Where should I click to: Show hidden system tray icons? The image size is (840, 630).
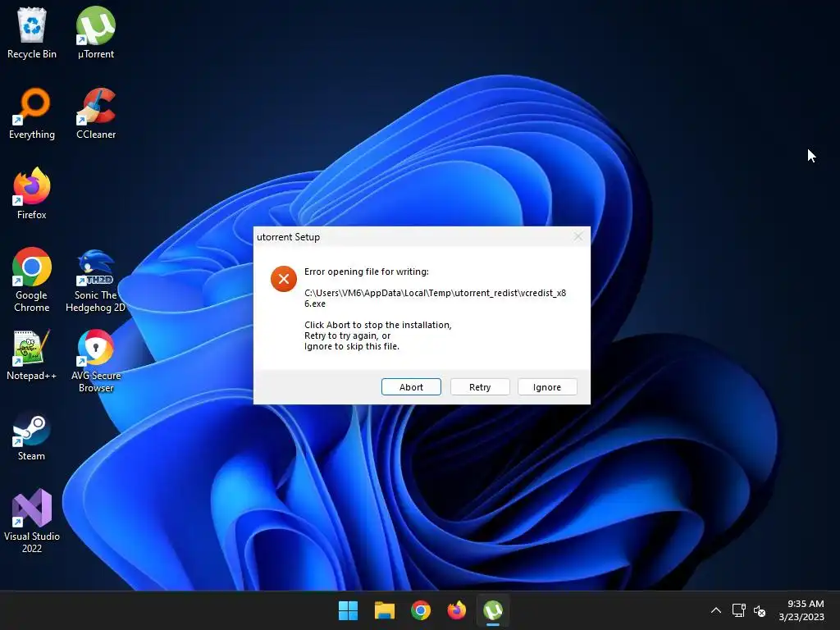click(x=715, y=610)
